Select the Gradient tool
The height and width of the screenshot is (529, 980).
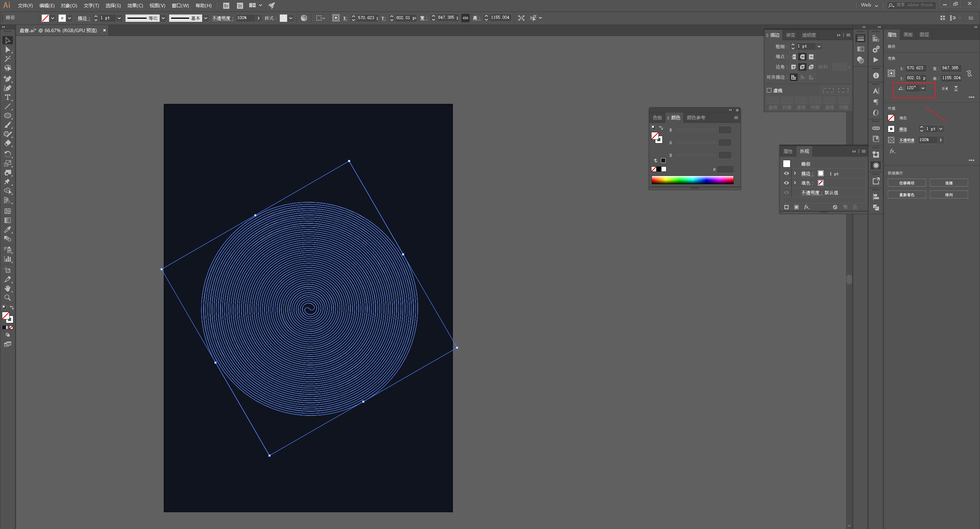pos(7,220)
